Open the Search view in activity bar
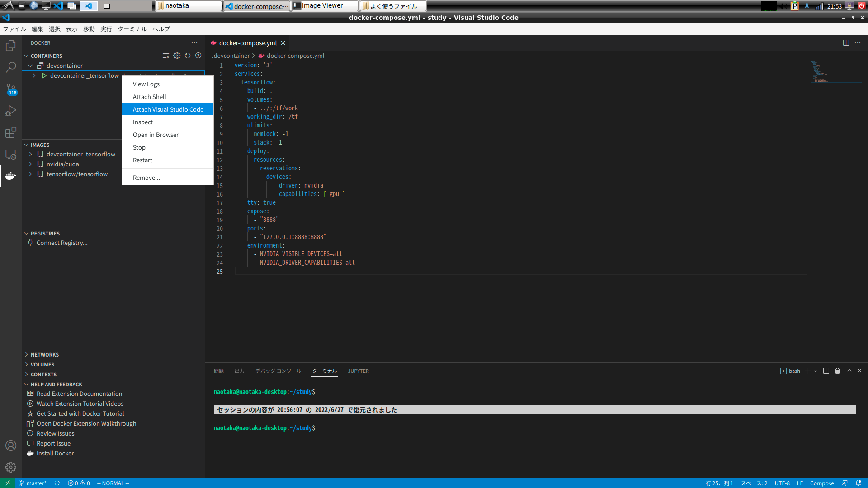Screen dimensions: 868x488 click(11, 67)
